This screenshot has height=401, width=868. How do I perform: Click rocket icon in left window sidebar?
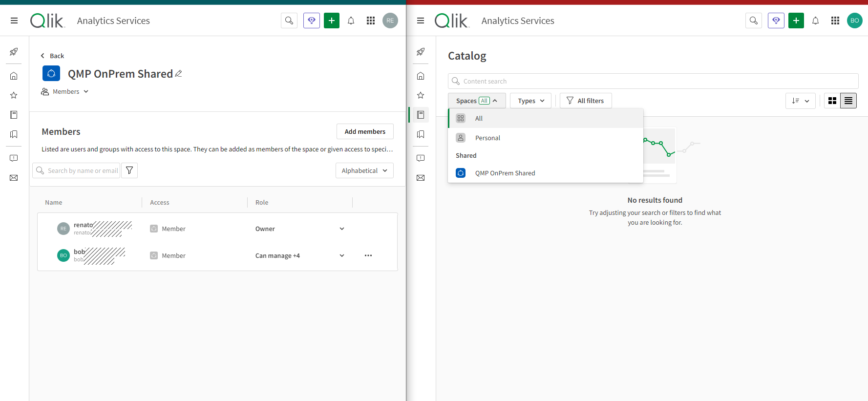point(14,52)
